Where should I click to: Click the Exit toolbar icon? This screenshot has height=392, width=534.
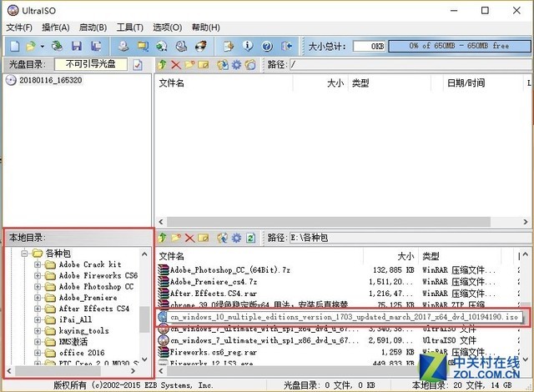click(x=287, y=46)
